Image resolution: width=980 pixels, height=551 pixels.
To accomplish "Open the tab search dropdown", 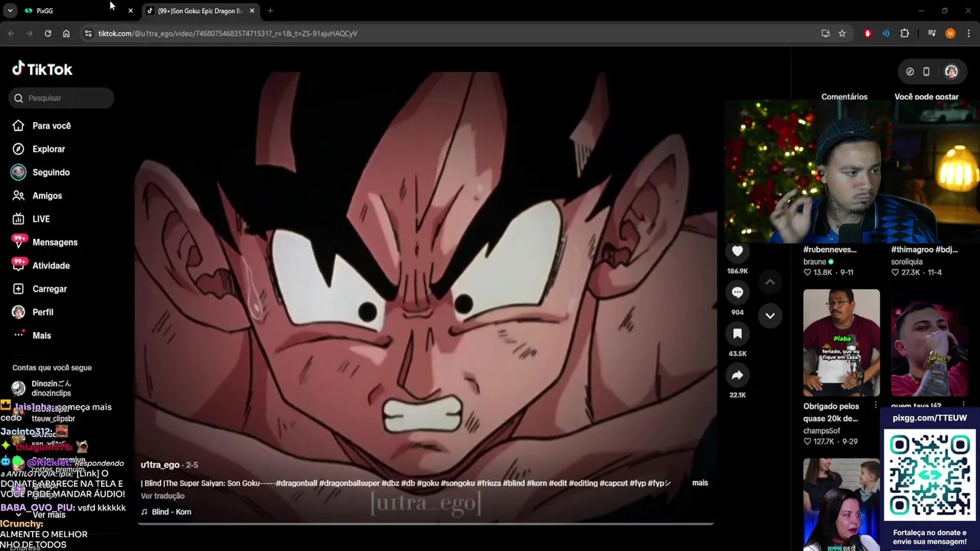I will [x=10, y=11].
